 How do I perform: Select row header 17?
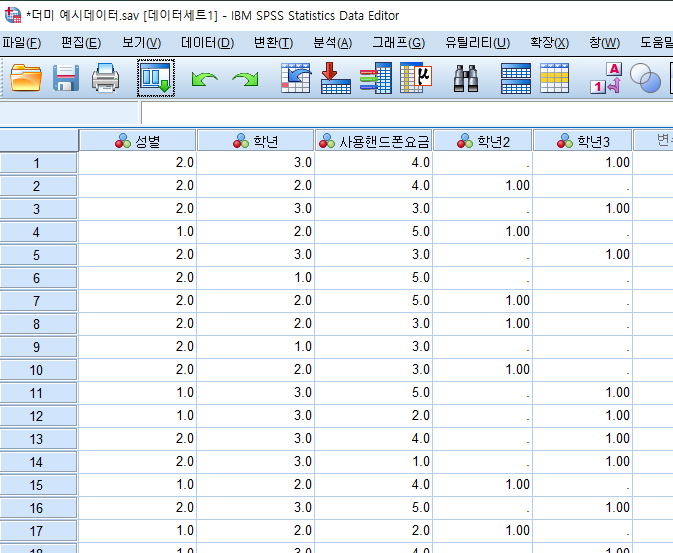[38, 531]
